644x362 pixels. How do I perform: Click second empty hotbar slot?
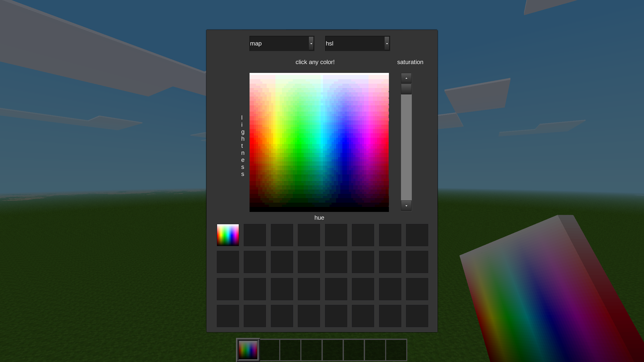[x=290, y=350]
